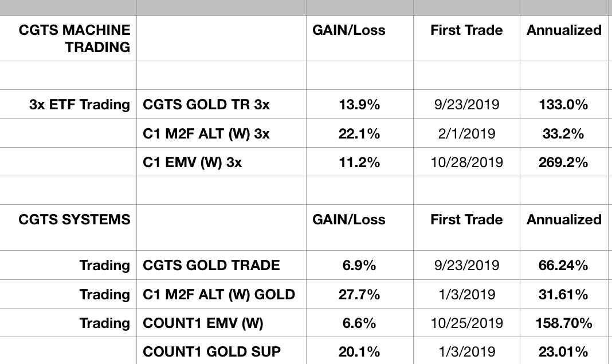Click the 10/28/2019 first trade cell

(x=466, y=163)
